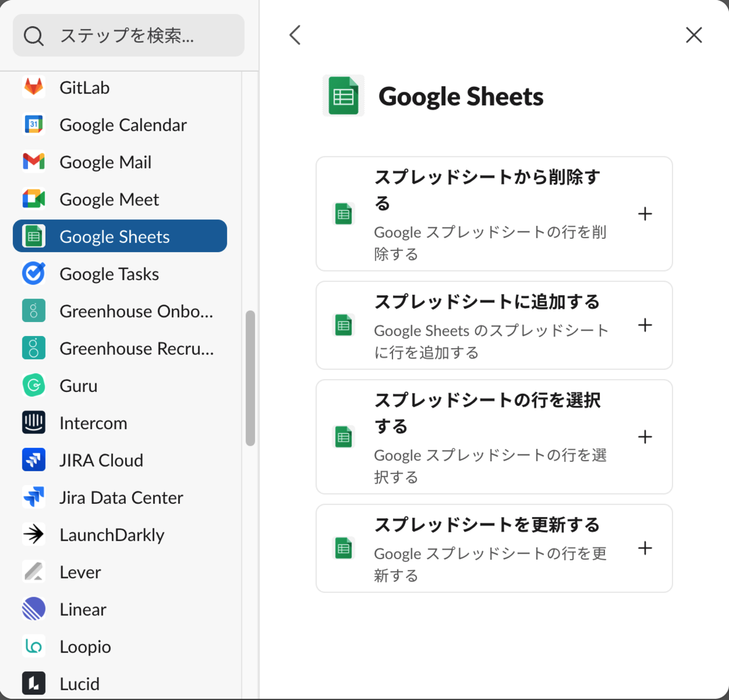Click the Linear app icon
729x700 pixels.
(x=33, y=609)
